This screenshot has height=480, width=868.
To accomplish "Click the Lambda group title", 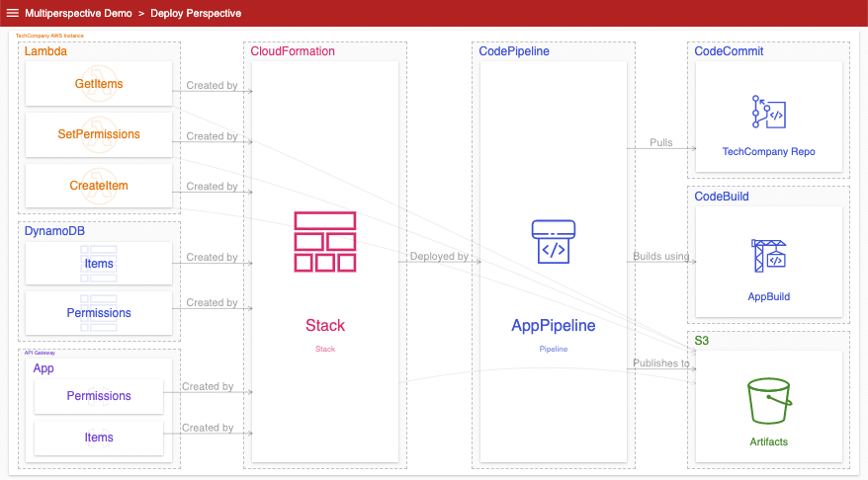I will tap(45, 51).
